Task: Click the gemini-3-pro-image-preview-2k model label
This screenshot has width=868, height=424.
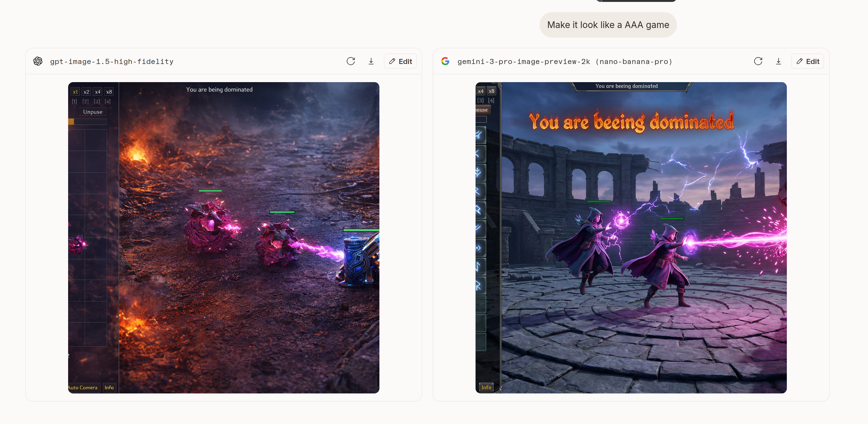Action: click(564, 62)
